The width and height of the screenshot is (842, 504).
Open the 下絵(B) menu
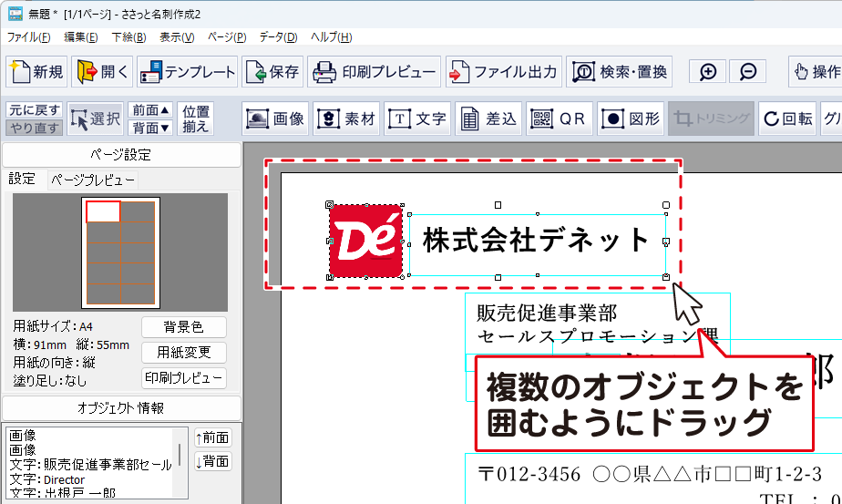(x=128, y=37)
